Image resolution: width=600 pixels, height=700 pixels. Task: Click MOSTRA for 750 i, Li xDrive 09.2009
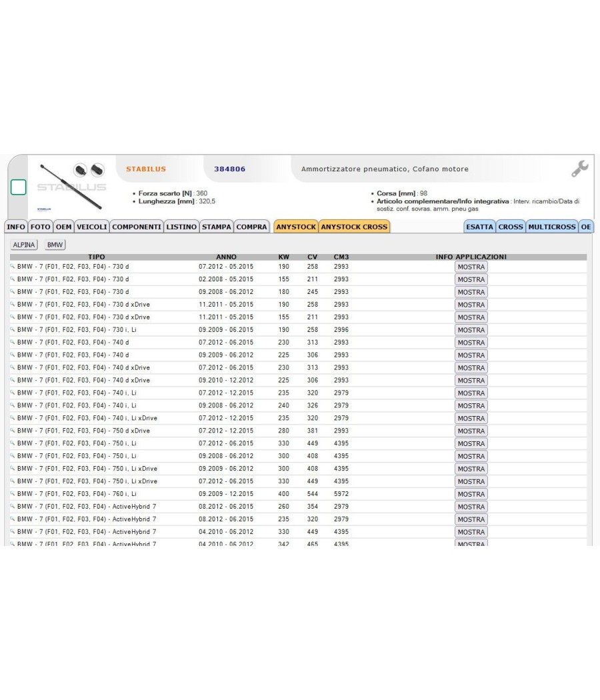tap(471, 469)
